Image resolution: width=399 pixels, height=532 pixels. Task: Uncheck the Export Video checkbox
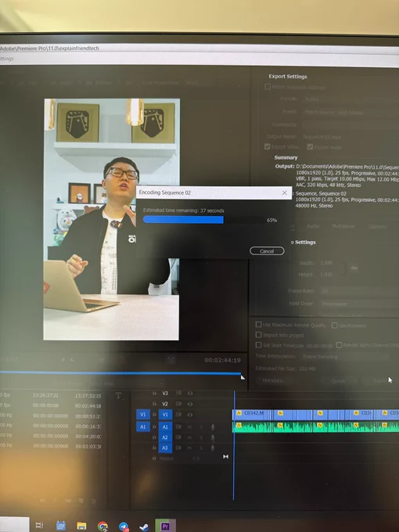(268, 146)
